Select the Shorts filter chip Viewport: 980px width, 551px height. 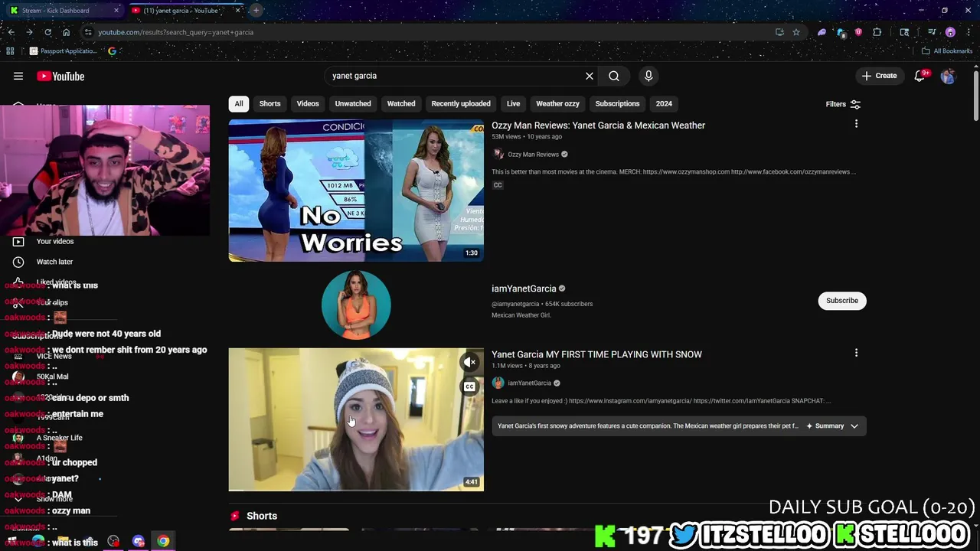pyautogui.click(x=269, y=104)
